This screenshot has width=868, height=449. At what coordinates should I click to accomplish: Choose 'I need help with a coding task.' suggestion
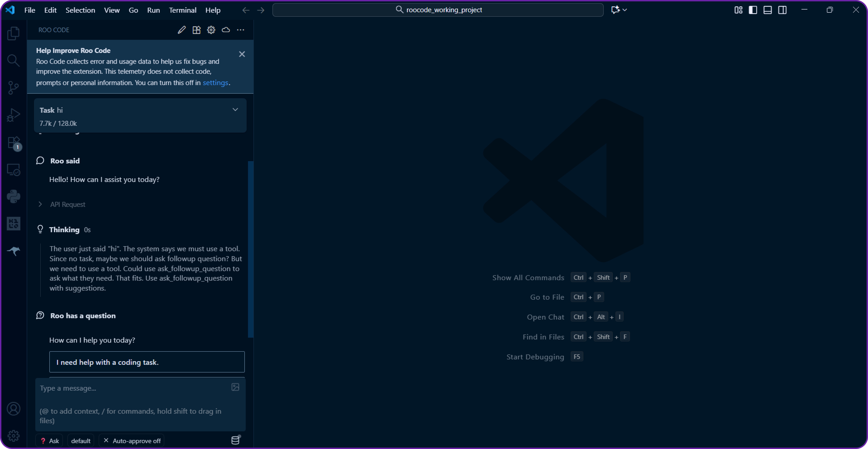pyautogui.click(x=147, y=362)
